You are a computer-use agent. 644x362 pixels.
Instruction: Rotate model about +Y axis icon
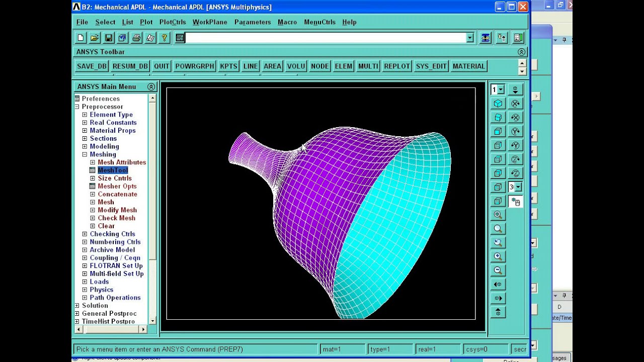coord(515,131)
